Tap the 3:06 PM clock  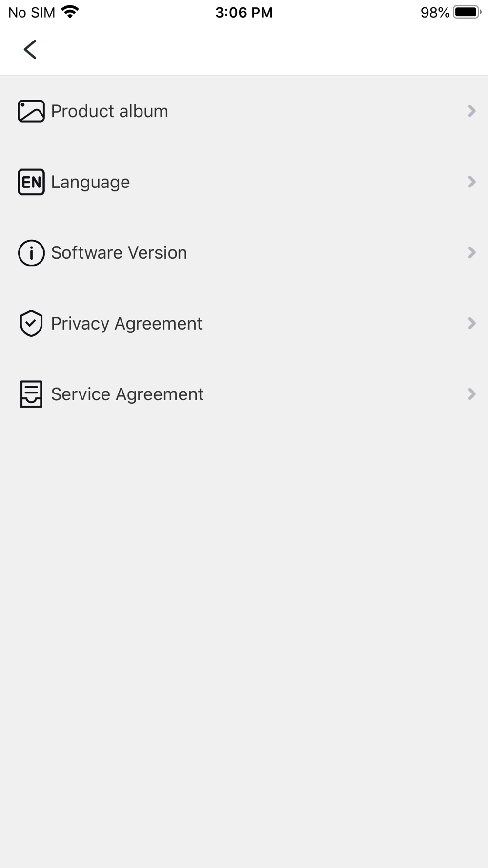click(244, 12)
